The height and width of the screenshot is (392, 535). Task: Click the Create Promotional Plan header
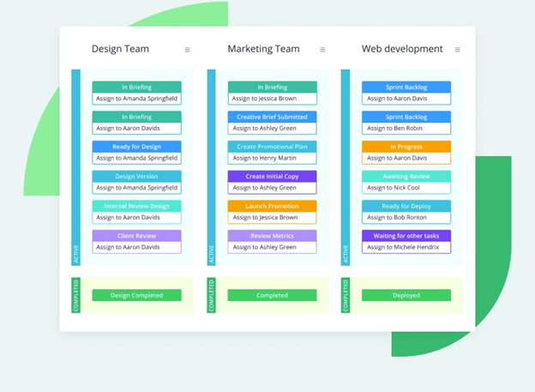click(273, 147)
